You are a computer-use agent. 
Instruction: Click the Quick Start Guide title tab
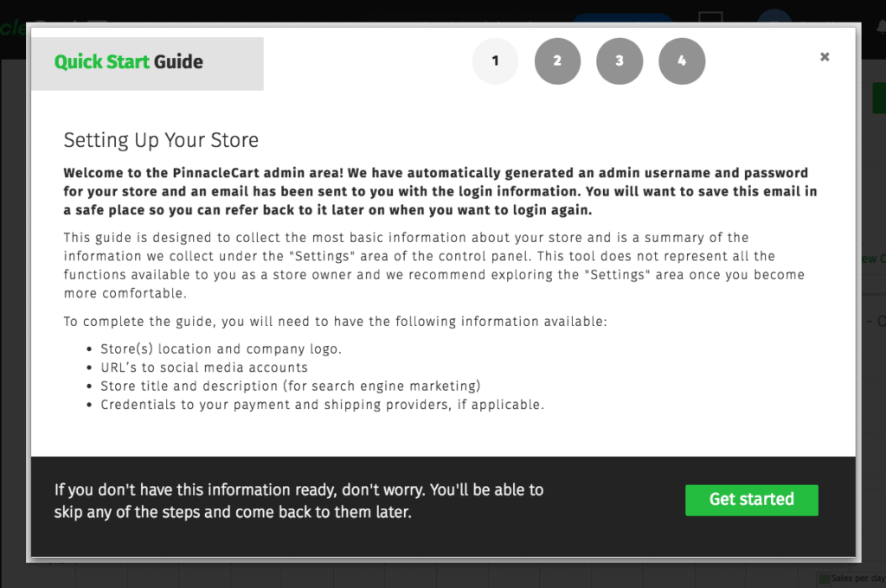(x=147, y=63)
